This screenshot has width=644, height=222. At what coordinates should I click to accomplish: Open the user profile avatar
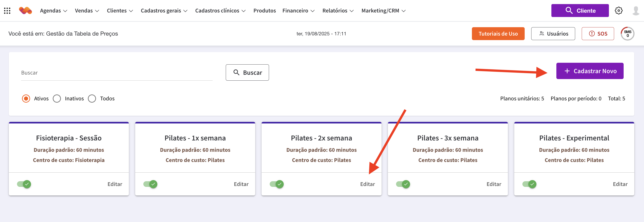point(635,10)
